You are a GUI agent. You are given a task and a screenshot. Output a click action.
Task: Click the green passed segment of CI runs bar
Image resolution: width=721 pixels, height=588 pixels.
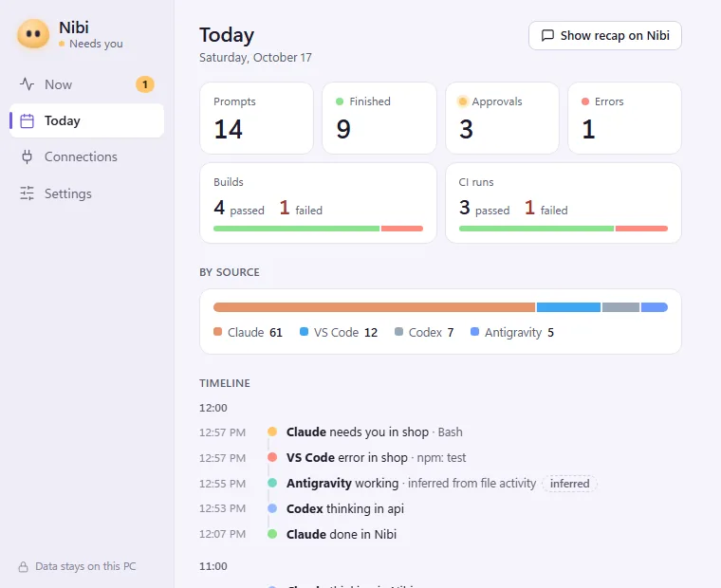[x=536, y=229]
